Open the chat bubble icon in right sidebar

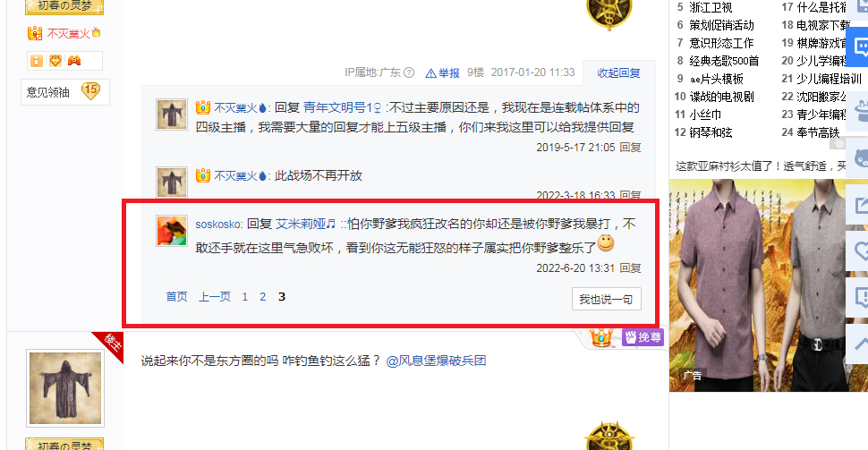(859, 47)
